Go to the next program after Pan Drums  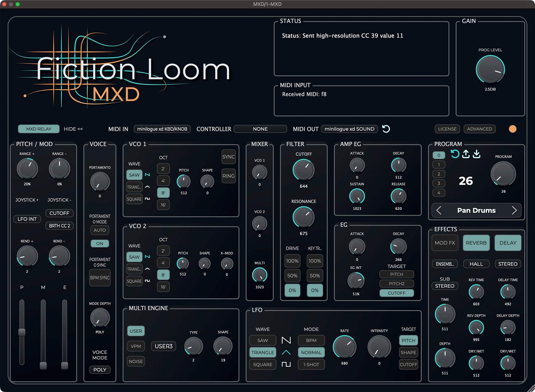coord(514,210)
